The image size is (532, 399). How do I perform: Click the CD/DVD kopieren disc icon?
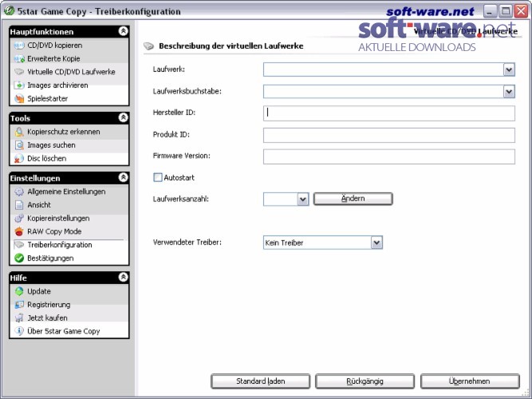[19, 45]
